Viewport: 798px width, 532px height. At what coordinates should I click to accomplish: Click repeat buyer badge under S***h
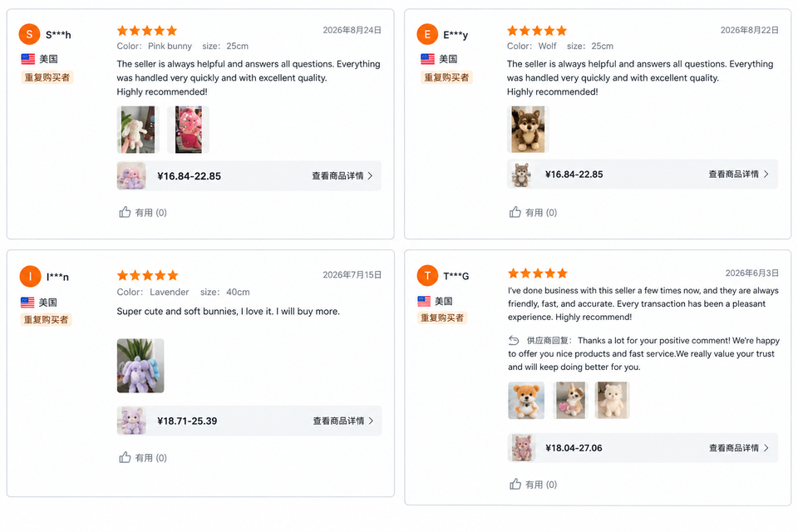[47, 77]
